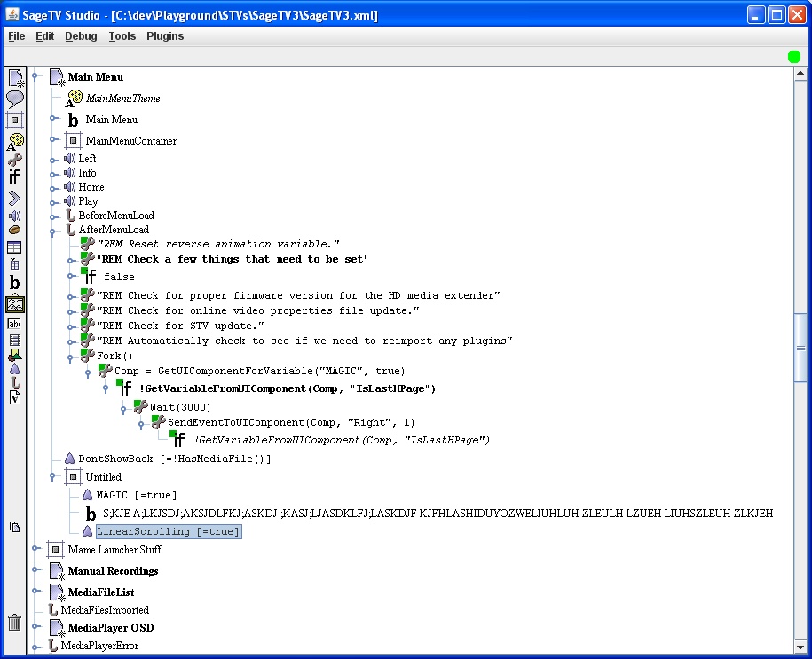Expand the Left listener node
The image size is (812, 659).
52,160
